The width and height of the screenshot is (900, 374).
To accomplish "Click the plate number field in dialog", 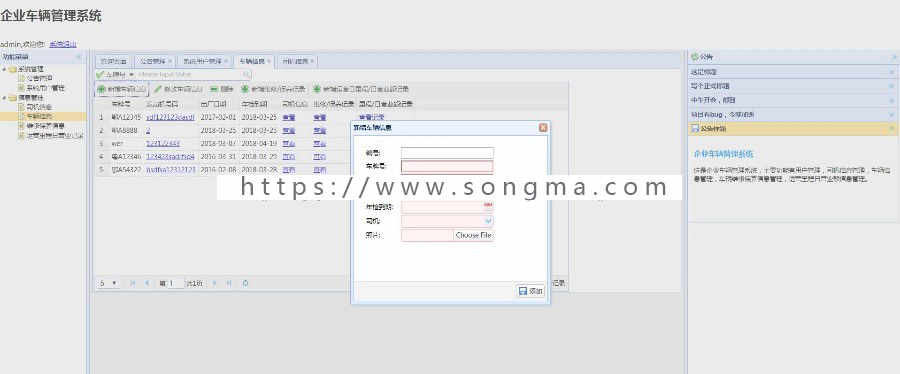I will [x=447, y=166].
